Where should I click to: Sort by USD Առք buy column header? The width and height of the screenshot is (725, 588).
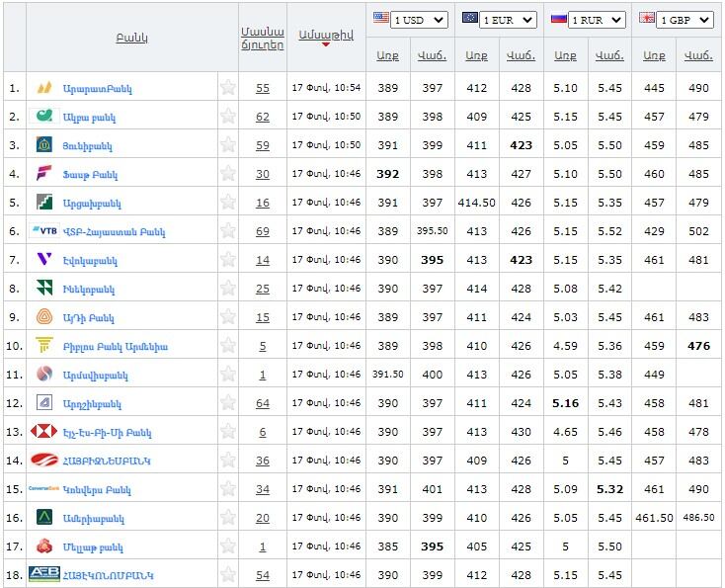[387, 55]
